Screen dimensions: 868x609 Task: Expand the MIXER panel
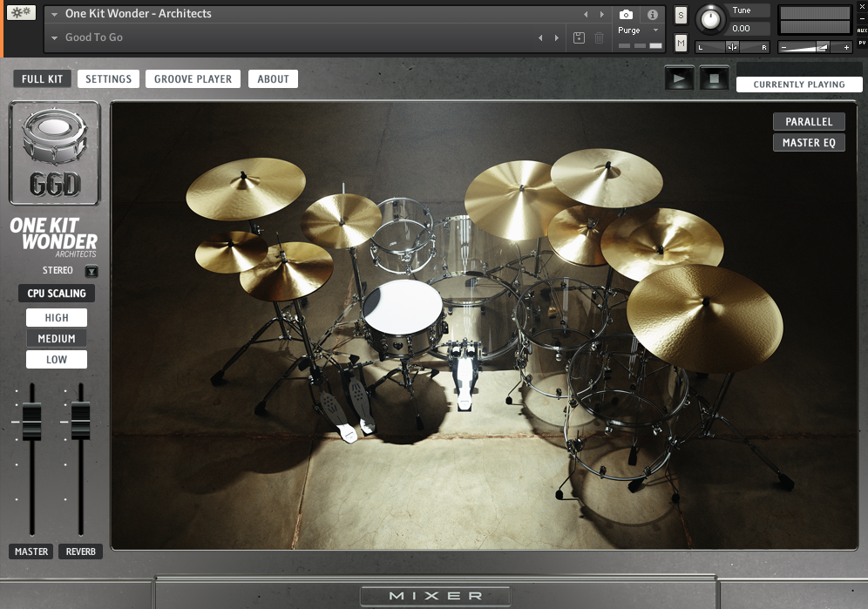[x=435, y=596]
